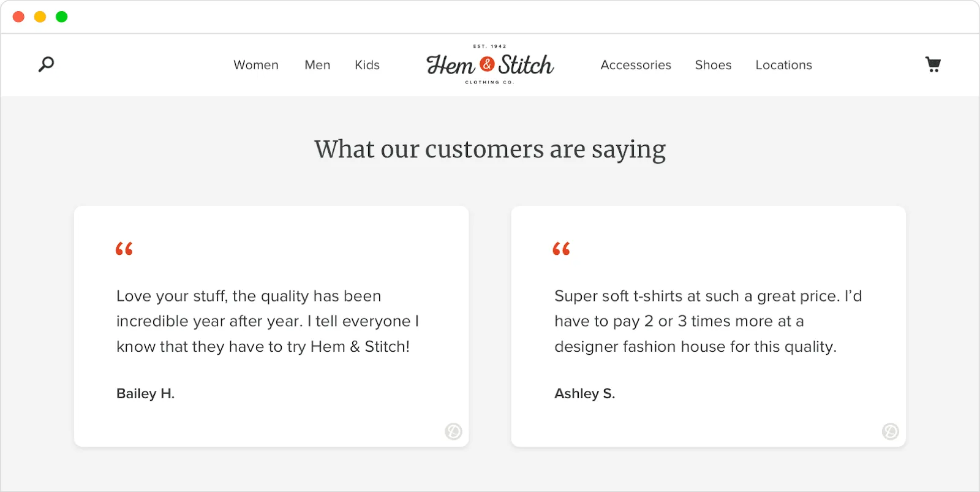Open the Shoes navigation menu

[x=712, y=65]
